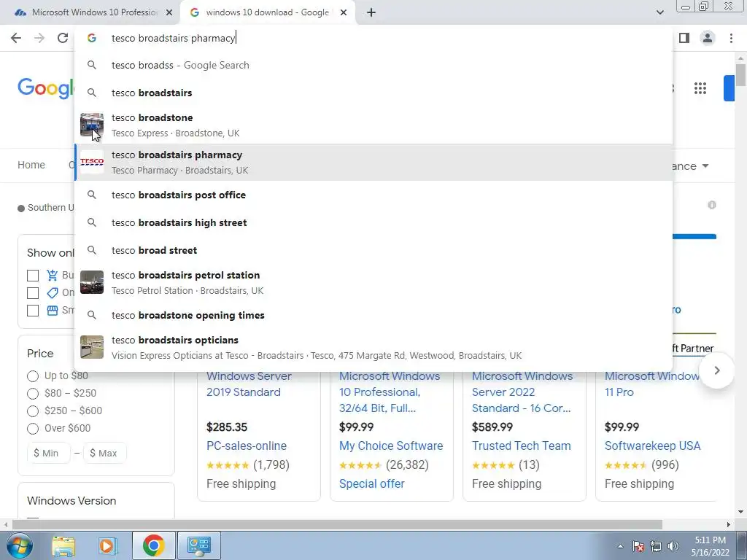The height and width of the screenshot is (560, 747).
Task: Tick the checkbox beside the shopping cart icon
Action: pos(33,276)
